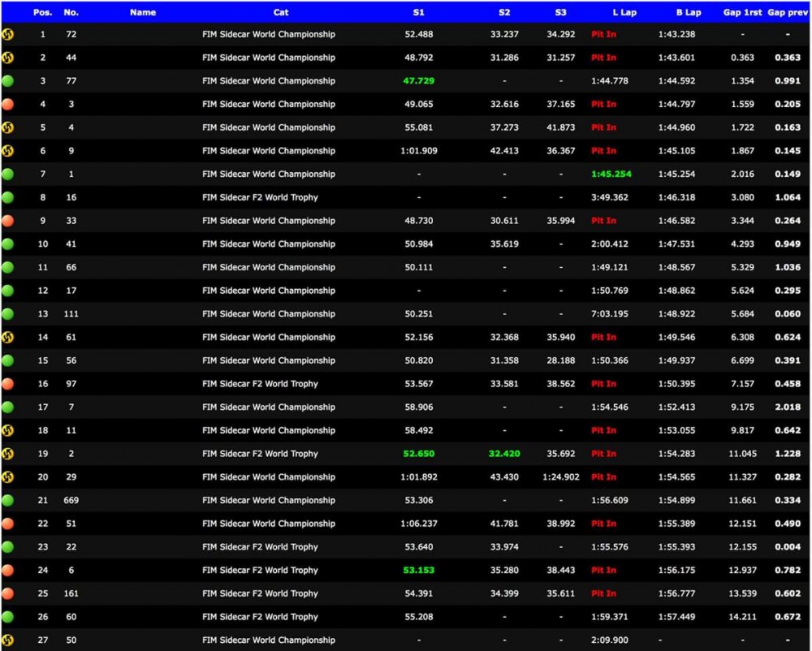Sort by the Pos. column header
812x651 pixels.
[42, 12]
